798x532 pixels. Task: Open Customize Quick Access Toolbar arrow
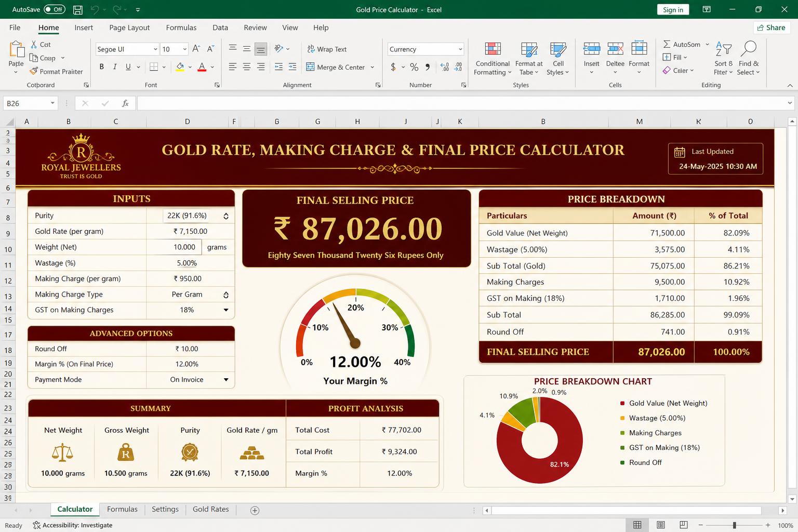click(x=138, y=9)
